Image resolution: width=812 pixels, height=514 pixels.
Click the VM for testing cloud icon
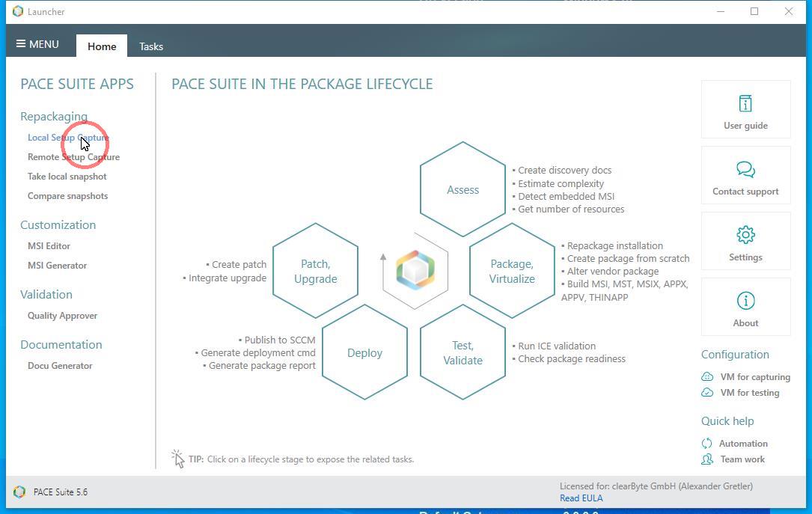click(x=707, y=393)
